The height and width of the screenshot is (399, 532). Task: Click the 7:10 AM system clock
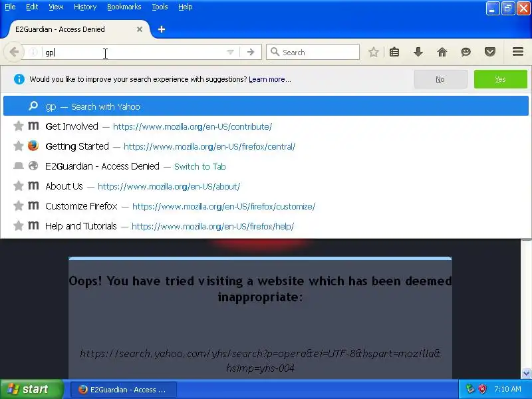point(507,389)
